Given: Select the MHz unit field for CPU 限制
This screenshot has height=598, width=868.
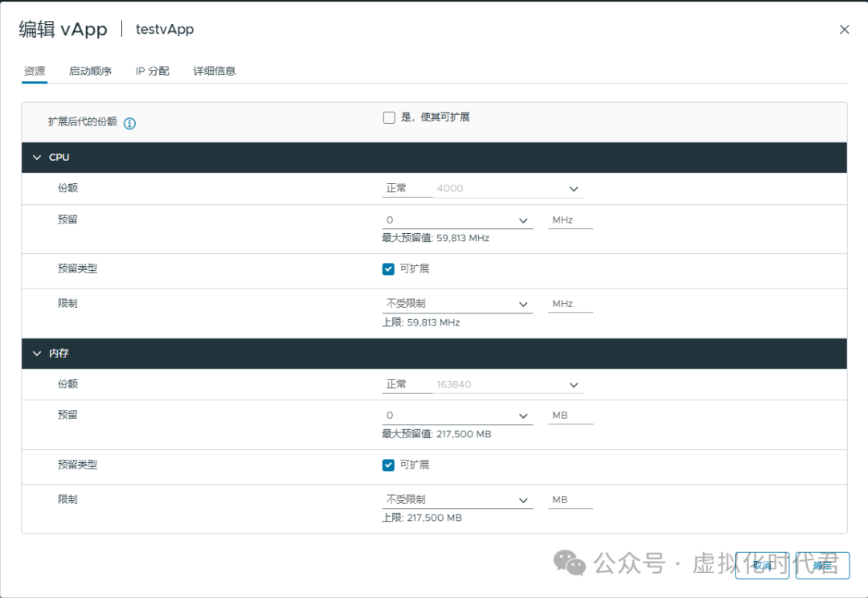Looking at the screenshot, I should coord(570,304).
